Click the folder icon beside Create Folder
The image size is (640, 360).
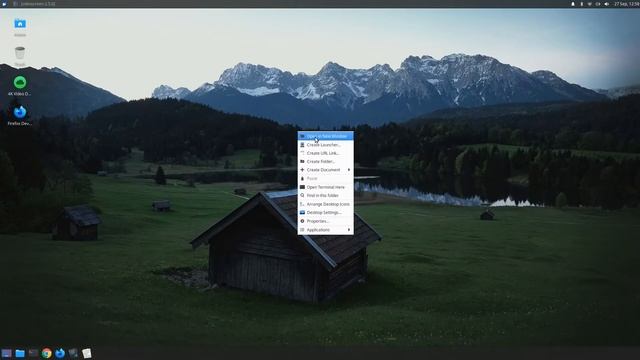302,161
